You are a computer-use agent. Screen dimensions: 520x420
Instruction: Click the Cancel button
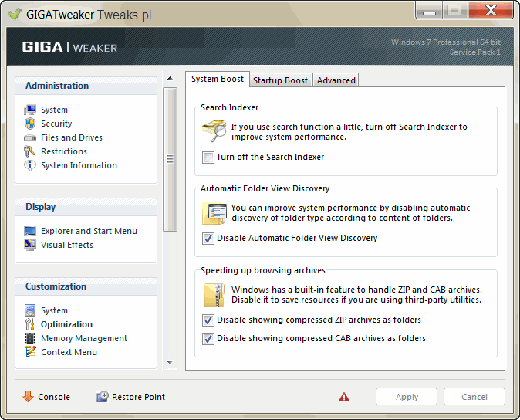pos(474,397)
